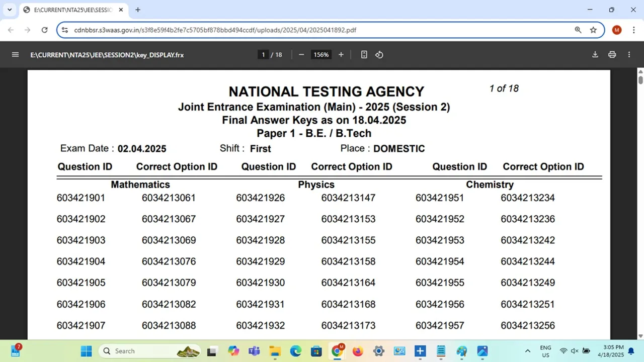Zoom in the PDF with plus icon
Viewport: 644px width, 362px height.
pyautogui.click(x=341, y=55)
